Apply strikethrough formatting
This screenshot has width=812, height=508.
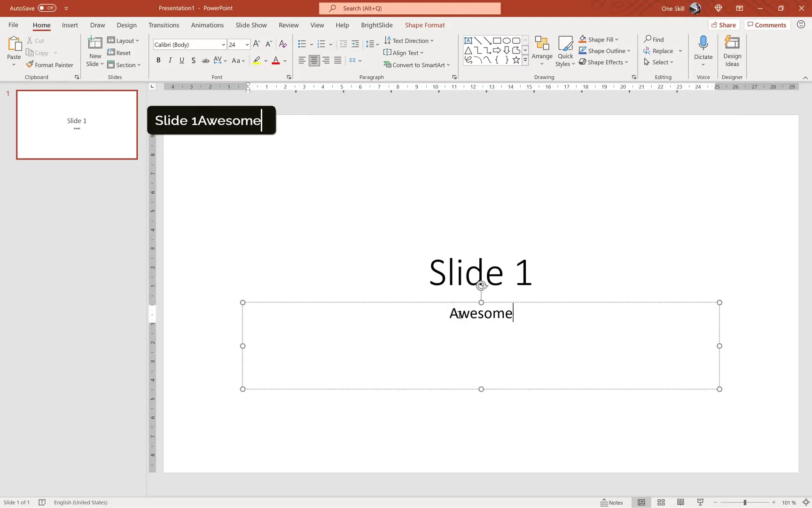pyautogui.click(x=205, y=60)
